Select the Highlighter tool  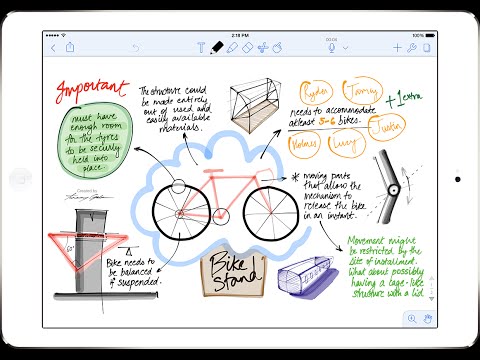(232, 48)
